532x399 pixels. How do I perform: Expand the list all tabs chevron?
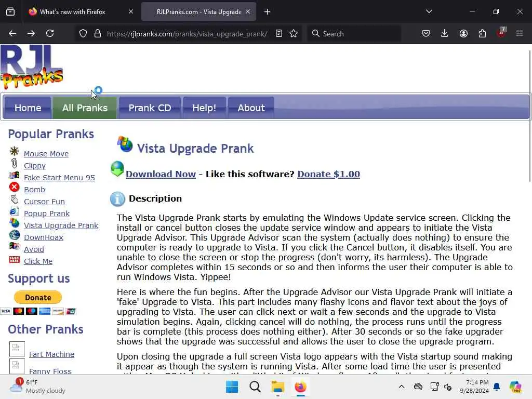(x=429, y=11)
